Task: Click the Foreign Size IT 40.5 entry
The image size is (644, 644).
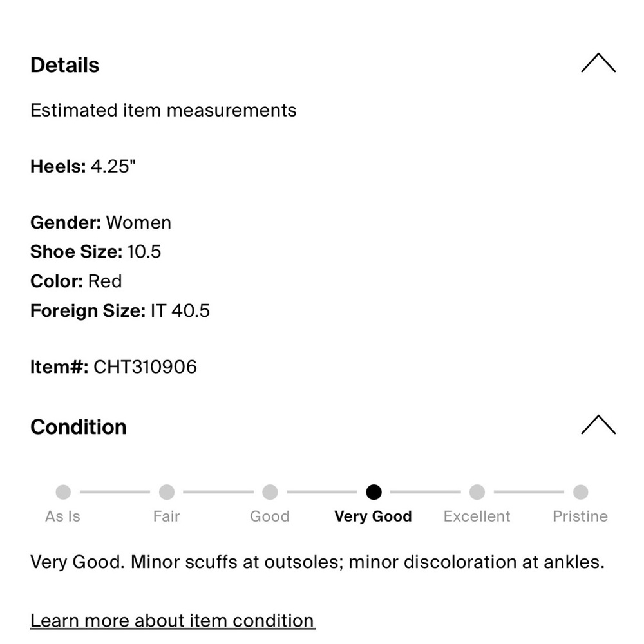Action: pyautogui.click(x=120, y=310)
